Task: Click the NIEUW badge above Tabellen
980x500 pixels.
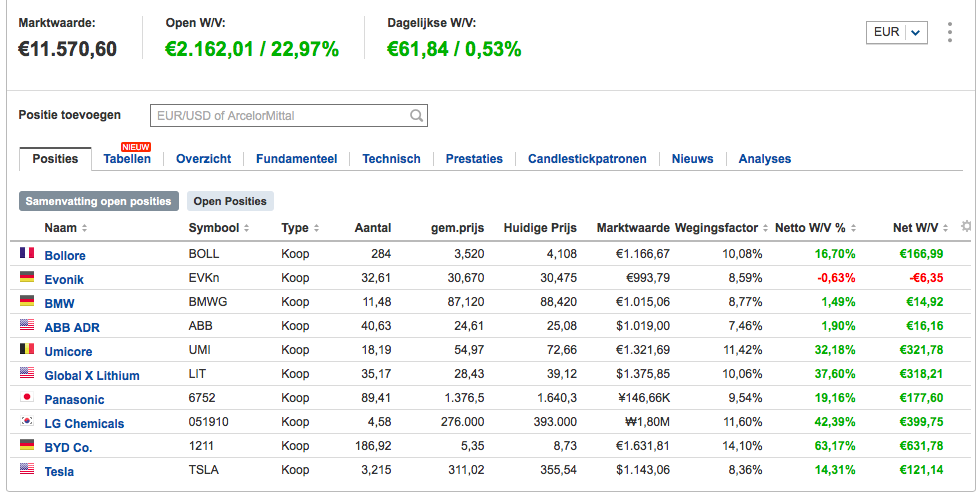Action: [136, 147]
